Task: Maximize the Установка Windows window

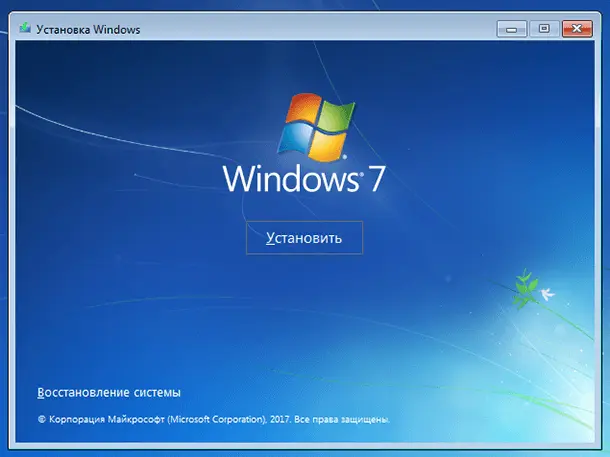Action: tap(544, 28)
